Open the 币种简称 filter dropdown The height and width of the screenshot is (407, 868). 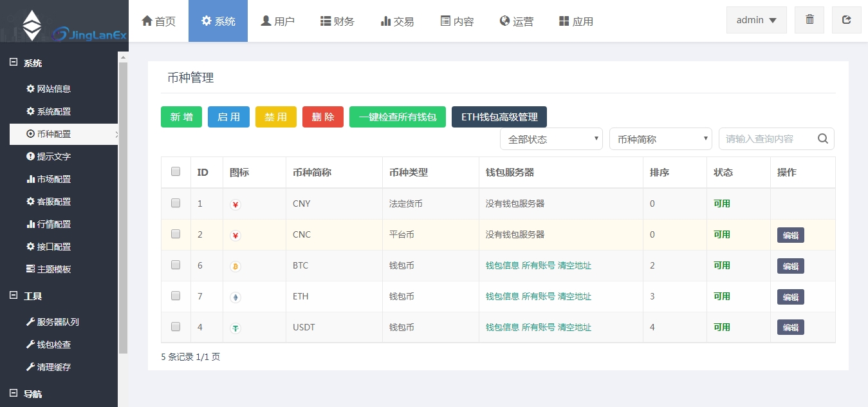[x=660, y=138]
